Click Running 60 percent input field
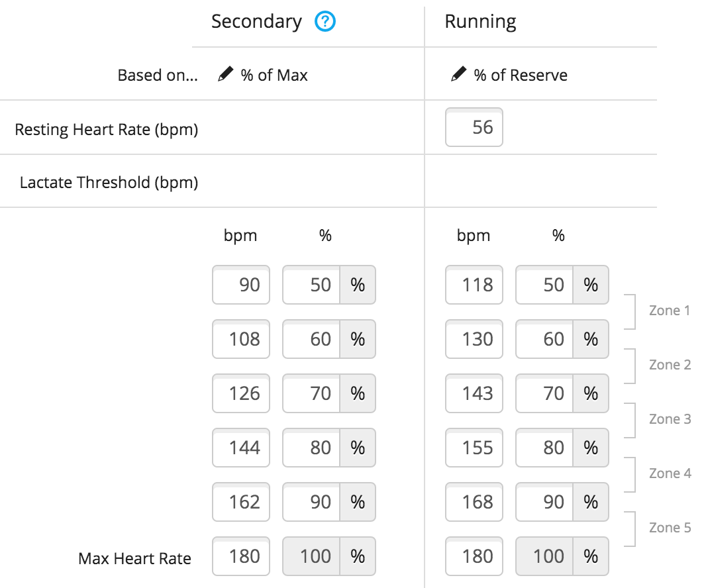The width and height of the screenshot is (706, 588). pos(544,339)
